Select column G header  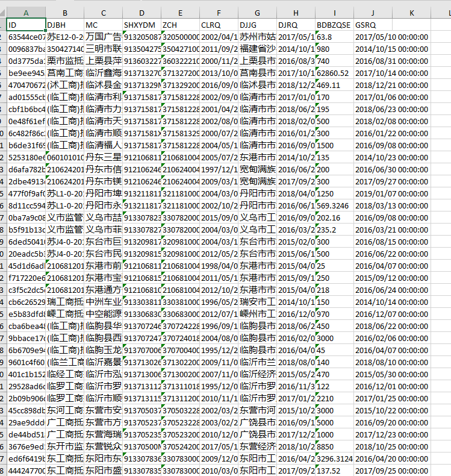[x=258, y=13]
